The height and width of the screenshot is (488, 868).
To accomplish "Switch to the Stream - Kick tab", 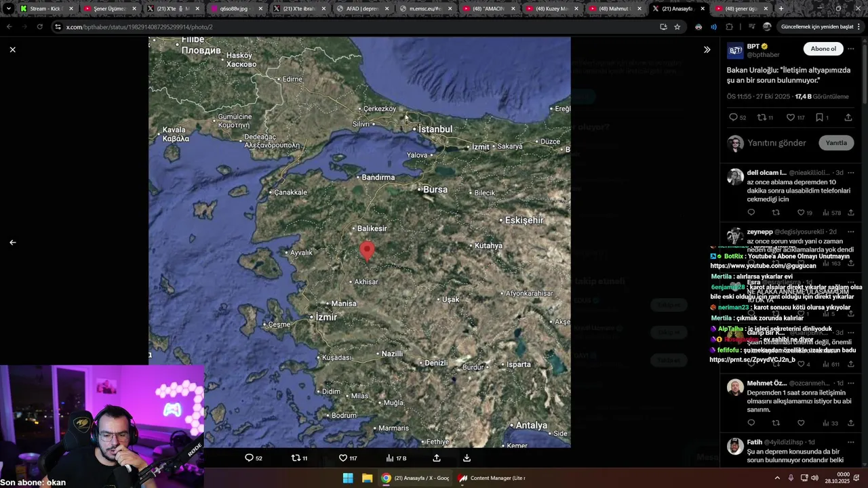I will [46, 9].
